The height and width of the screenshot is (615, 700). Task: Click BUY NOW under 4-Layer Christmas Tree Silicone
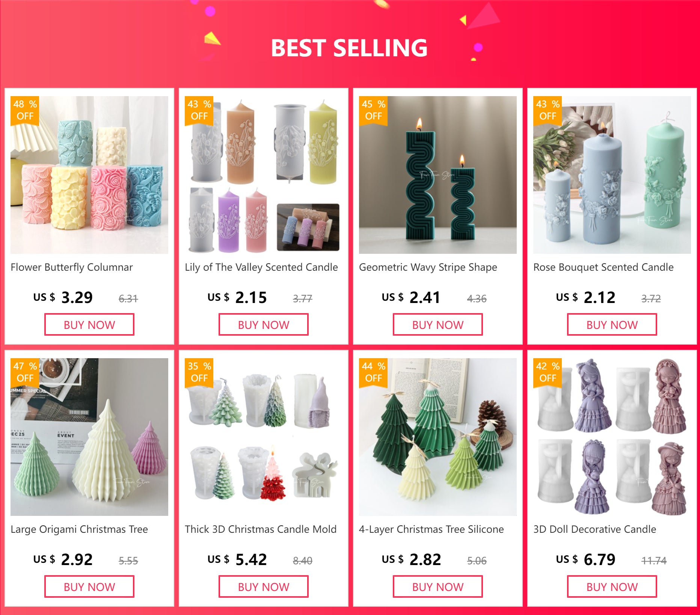(438, 587)
